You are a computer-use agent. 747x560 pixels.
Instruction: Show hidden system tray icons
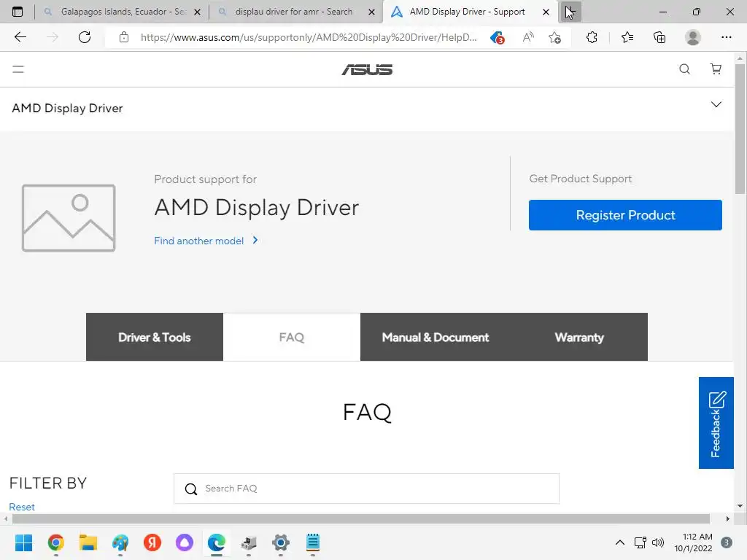click(620, 542)
